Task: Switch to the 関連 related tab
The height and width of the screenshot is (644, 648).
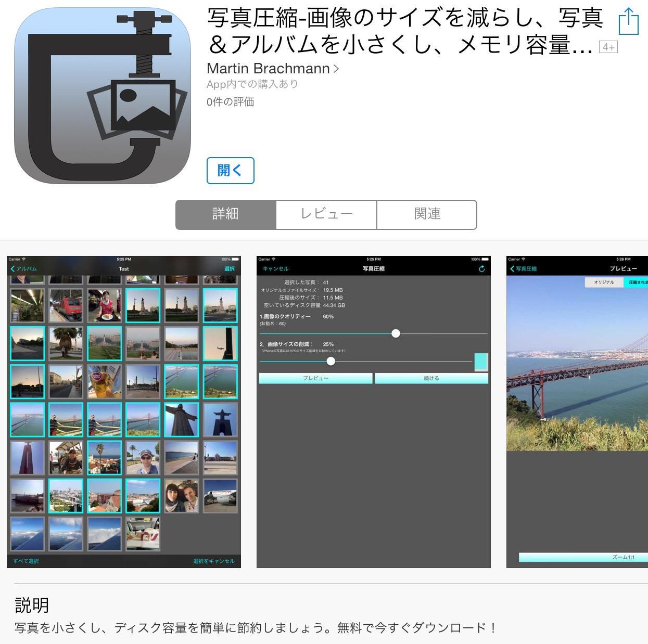Action: (x=427, y=214)
